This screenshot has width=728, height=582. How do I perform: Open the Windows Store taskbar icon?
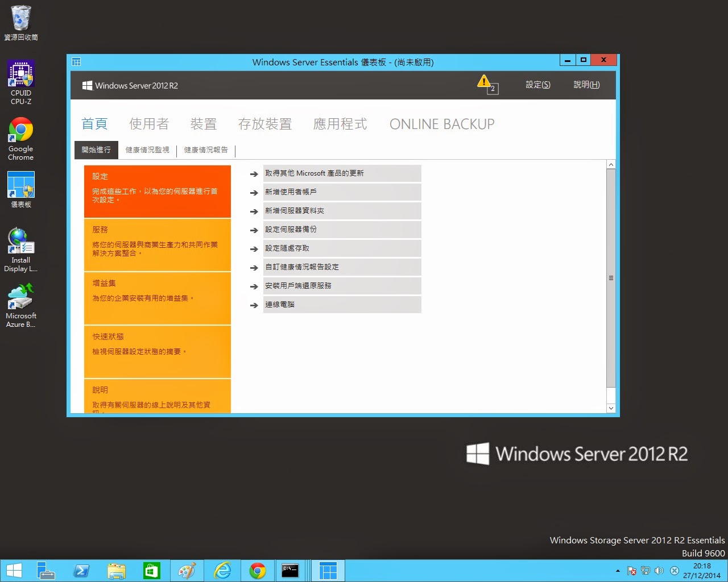(x=152, y=571)
